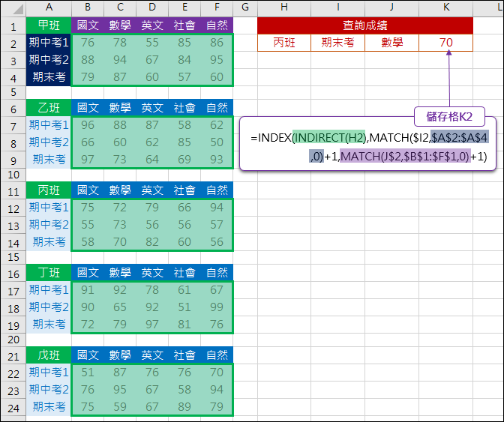
Task: Click 數學 header in row 11
Action: pos(120,190)
